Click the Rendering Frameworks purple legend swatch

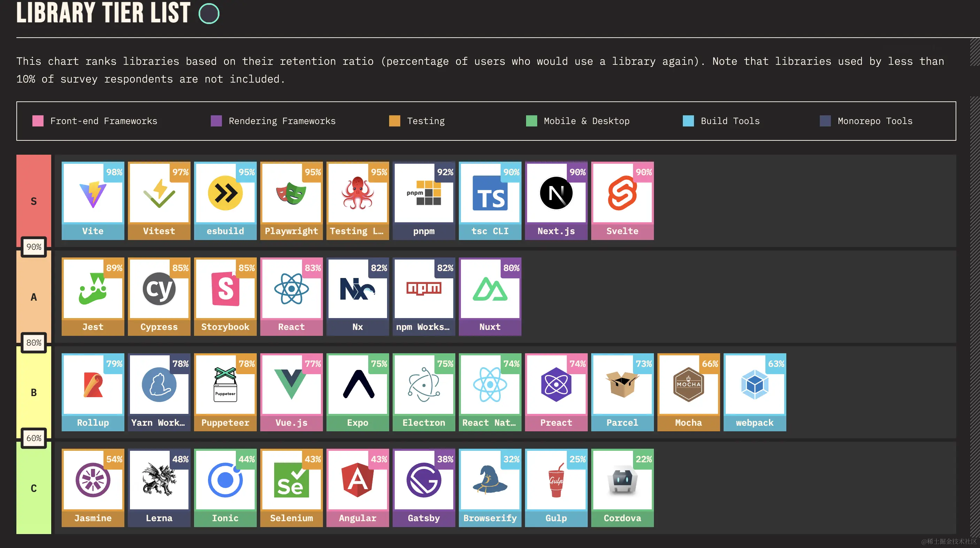[216, 121]
